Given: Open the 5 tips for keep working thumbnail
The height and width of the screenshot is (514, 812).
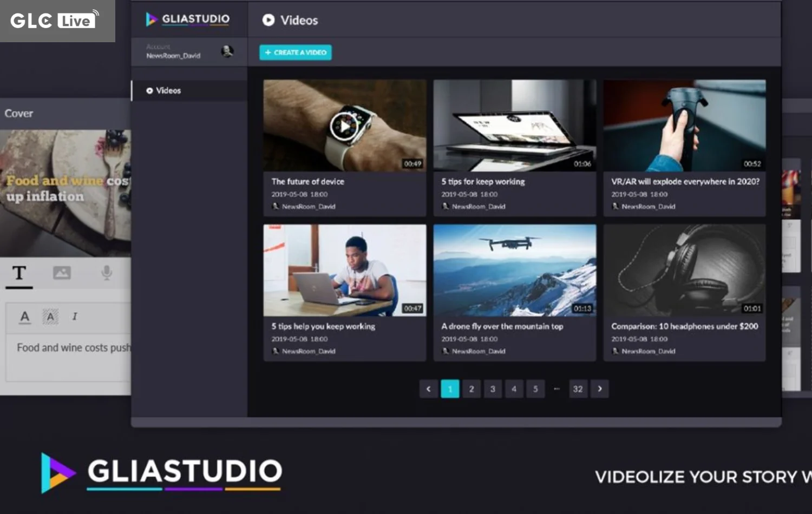Looking at the screenshot, I should pyautogui.click(x=515, y=126).
